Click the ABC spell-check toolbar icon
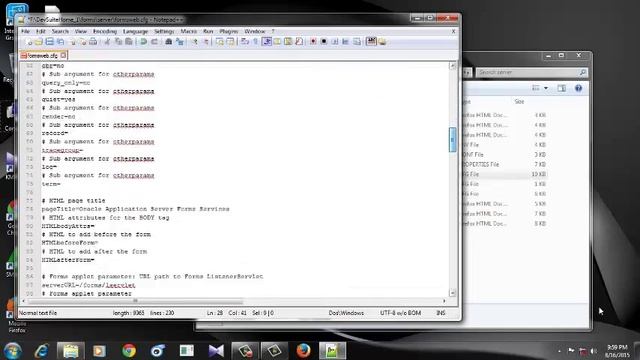This screenshot has height=360, width=640. click(x=371, y=41)
